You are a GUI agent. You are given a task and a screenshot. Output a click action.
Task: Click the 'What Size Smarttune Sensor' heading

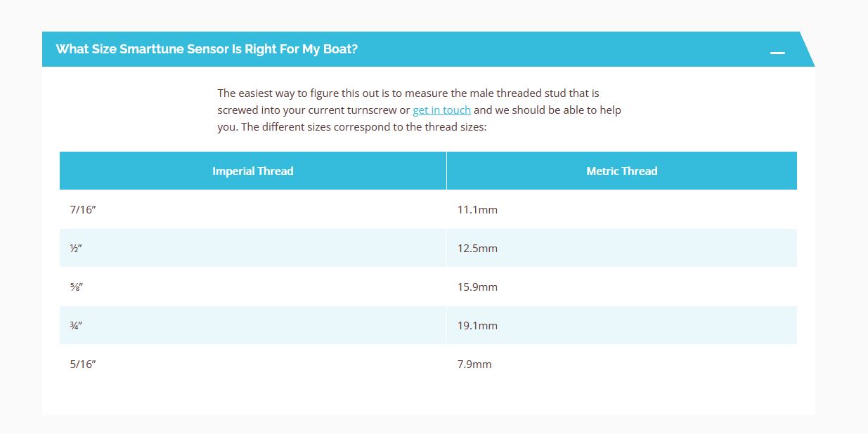(207, 49)
